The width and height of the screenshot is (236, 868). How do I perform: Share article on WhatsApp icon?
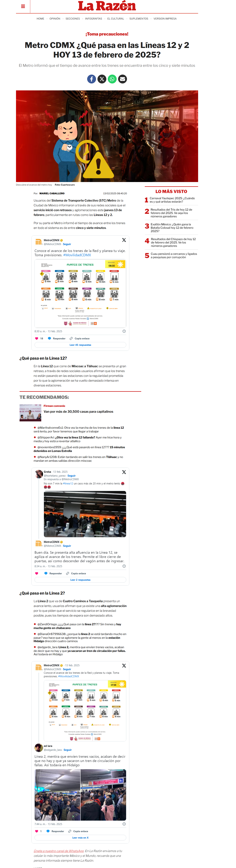click(x=112, y=79)
